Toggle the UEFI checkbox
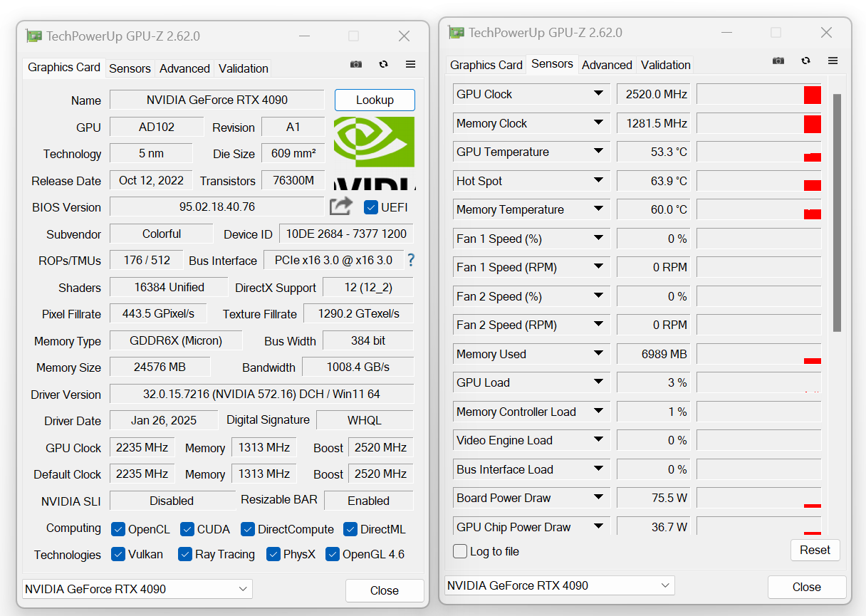The image size is (866, 616). pyautogui.click(x=371, y=207)
